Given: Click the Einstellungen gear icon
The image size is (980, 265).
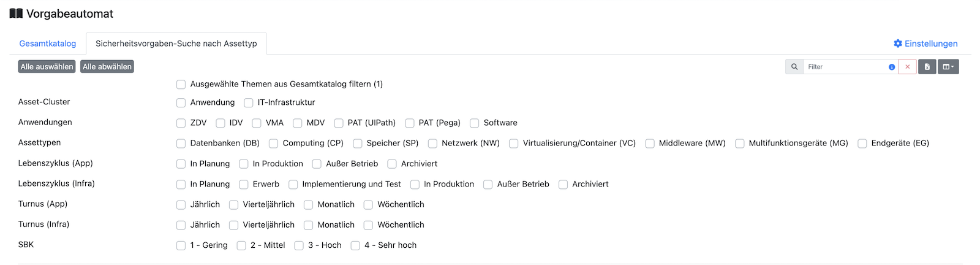Looking at the screenshot, I should pos(898,44).
